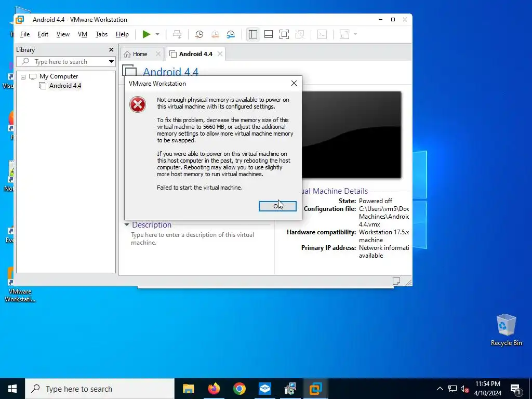Open the Tabs menu
This screenshot has height=399, width=532.
[101, 34]
